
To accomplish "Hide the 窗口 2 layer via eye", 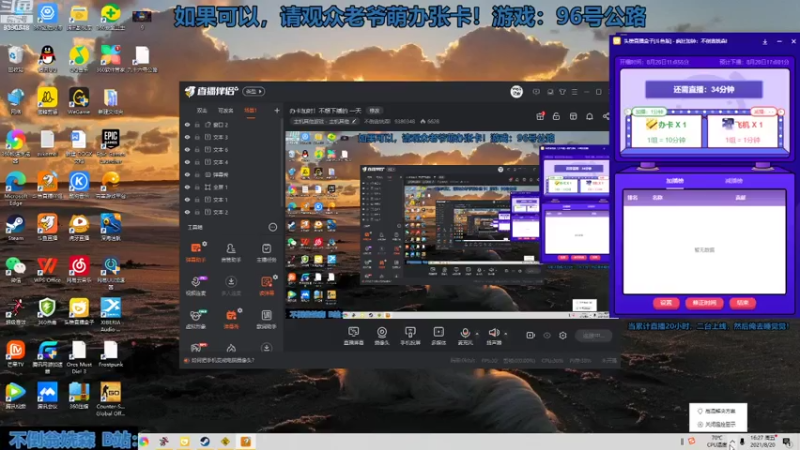I will tap(187, 124).
